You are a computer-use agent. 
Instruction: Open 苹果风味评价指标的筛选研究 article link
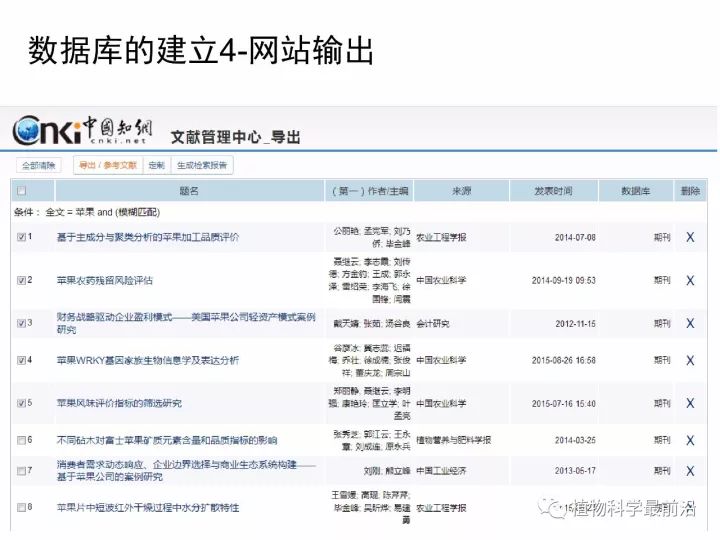pos(119,403)
